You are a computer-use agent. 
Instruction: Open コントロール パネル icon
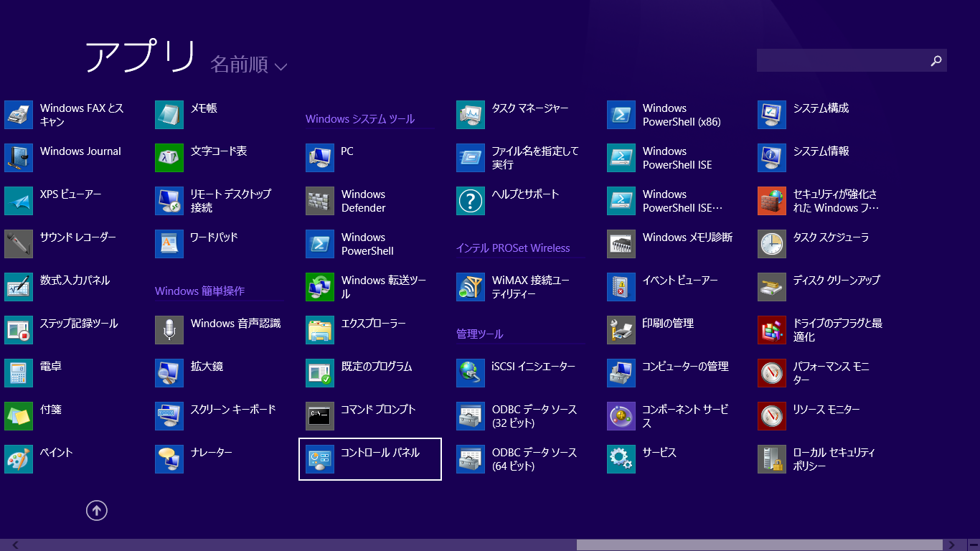[x=320, y=459]
